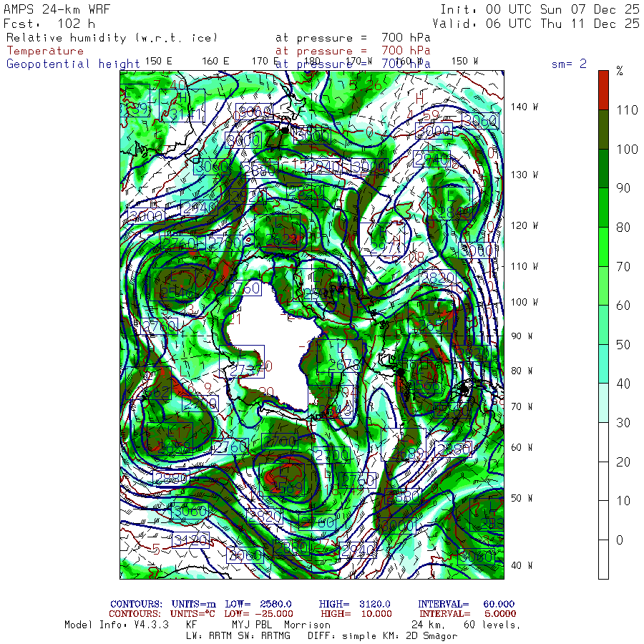
Task: Click the '110 W' longitude label
Action: [x=525, y=267]
